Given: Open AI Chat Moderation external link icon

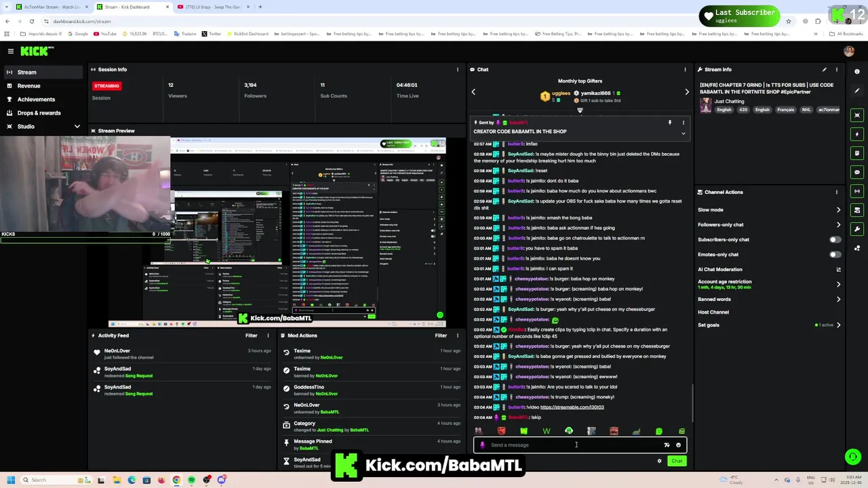Looking at the screenshot, I should pos(839,269).
